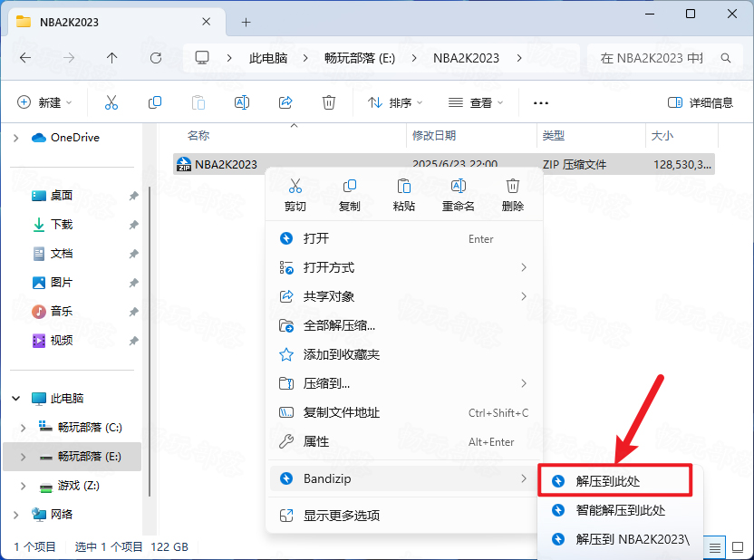754x560 pixels.
Task: Toggle the 详细信息 details pane
Action: tap(701, 102)
